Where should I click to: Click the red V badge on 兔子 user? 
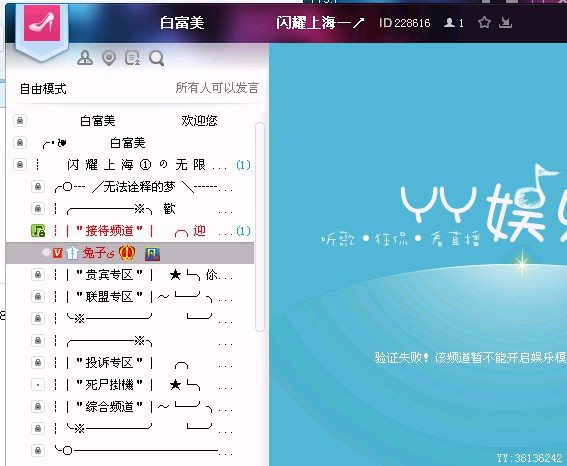click(x=57, y=253)
